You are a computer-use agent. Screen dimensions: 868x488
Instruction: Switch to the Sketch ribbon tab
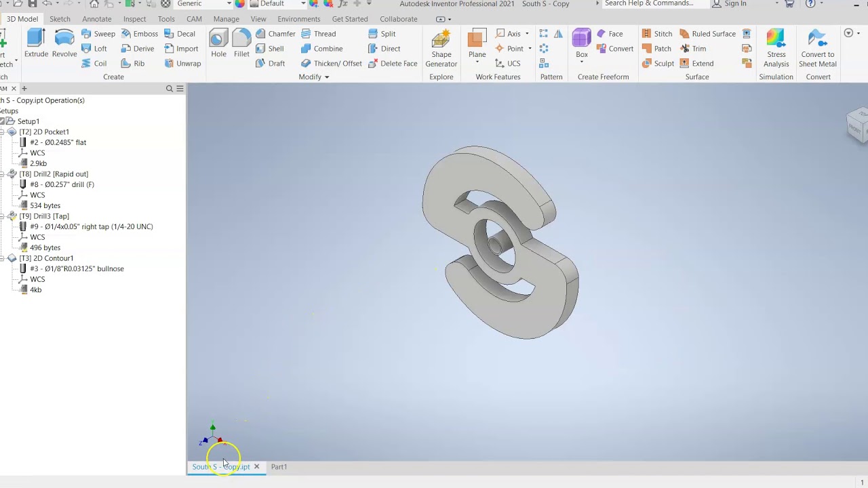pos(60,19)
